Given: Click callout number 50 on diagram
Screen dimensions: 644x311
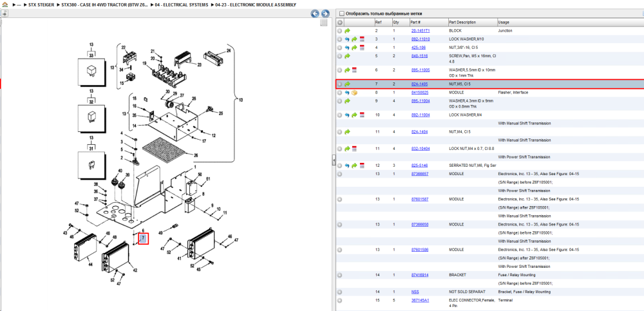Looking at the screenshot, I should (200, 175).
